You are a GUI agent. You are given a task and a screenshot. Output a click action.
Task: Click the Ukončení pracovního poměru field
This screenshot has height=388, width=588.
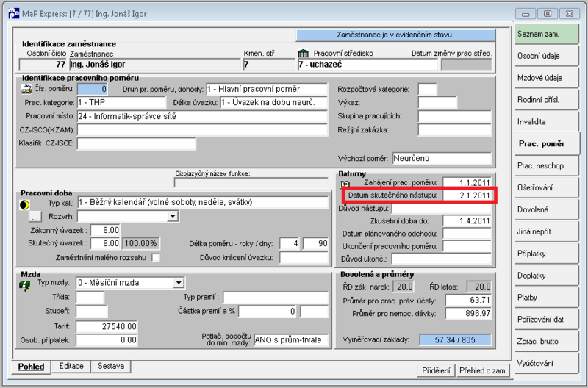click(467, 246)
